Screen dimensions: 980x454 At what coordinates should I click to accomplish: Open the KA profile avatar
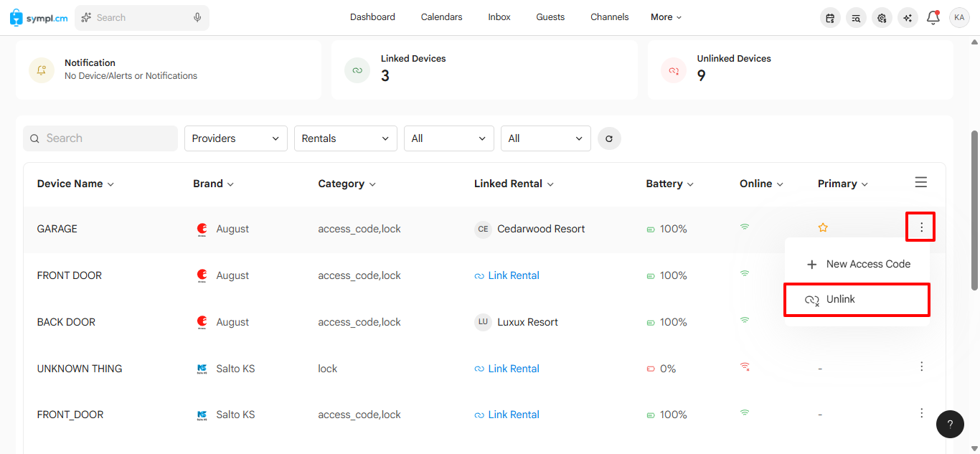point(959,17)
